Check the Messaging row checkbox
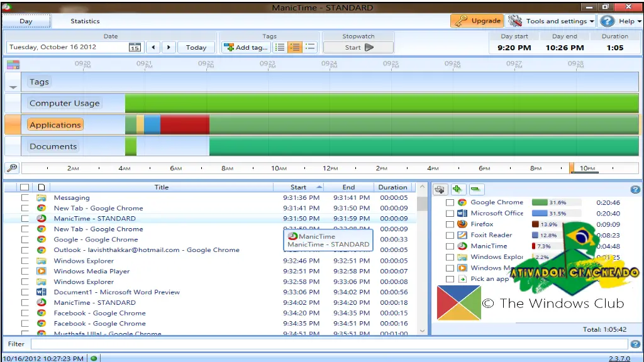This screenshot has height=362, width=644. 25,197
